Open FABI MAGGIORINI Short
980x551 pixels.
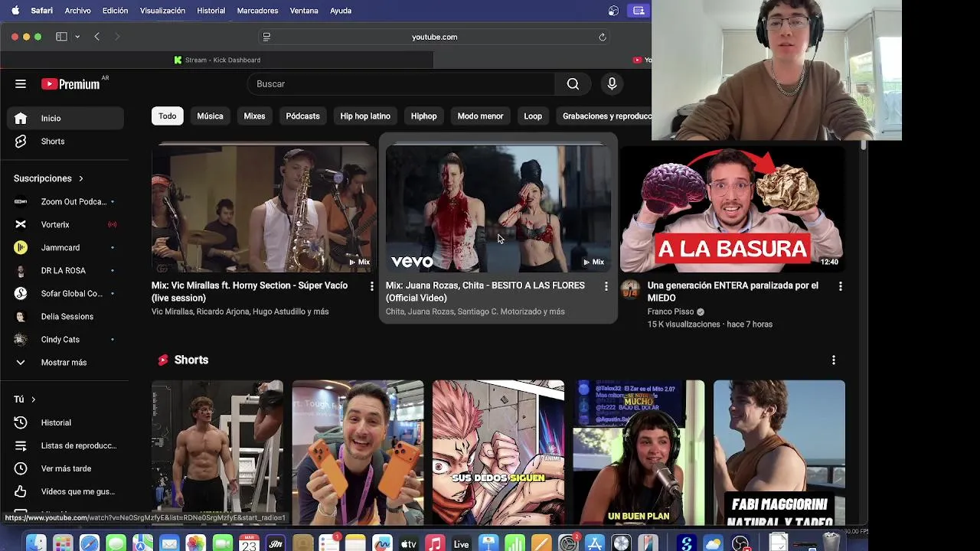click(779, 452)
